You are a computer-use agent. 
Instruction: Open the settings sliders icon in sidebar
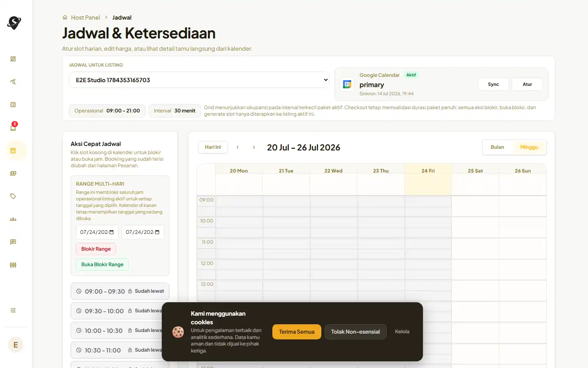pos(13,310)
